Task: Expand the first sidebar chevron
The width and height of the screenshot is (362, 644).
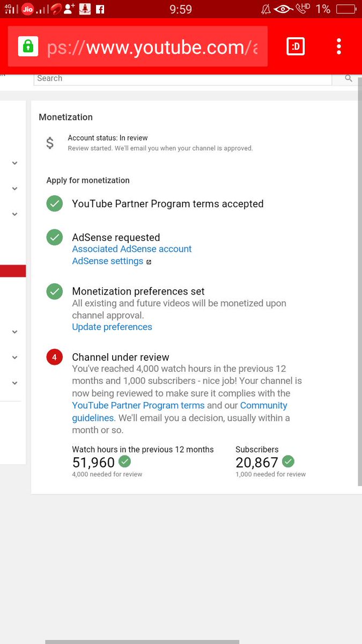Action: coord(14,163)
